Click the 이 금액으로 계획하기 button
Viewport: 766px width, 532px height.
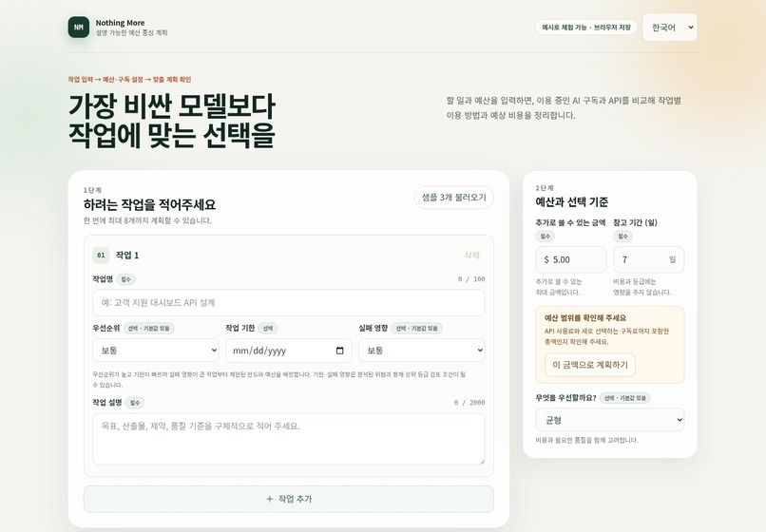pos(590,365)
